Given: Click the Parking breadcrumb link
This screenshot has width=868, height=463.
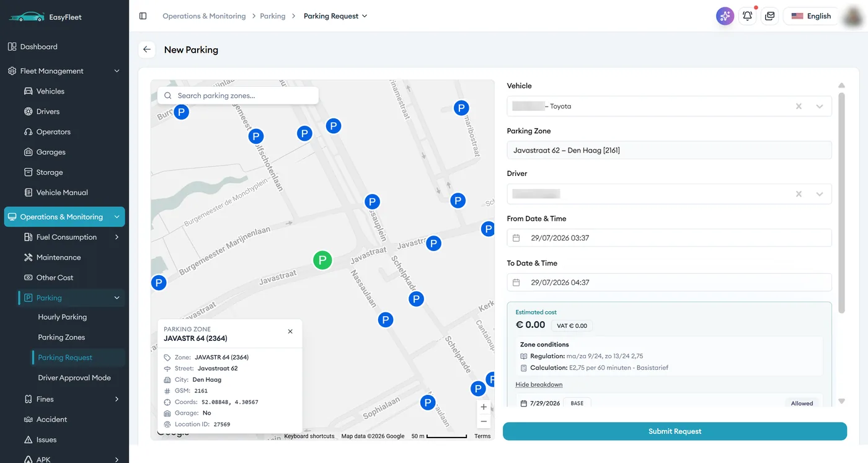Looking at the screenshot, I should click(x=273, y=16).
